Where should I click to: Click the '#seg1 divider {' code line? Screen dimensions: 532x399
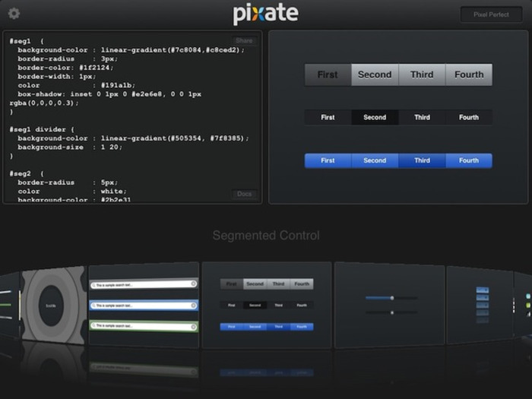(42, 129)
